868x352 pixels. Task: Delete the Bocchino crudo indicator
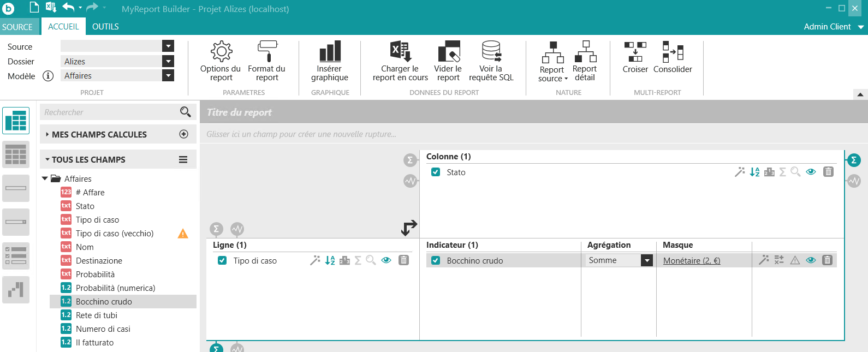pyautogui.click(x=827, y=260)
